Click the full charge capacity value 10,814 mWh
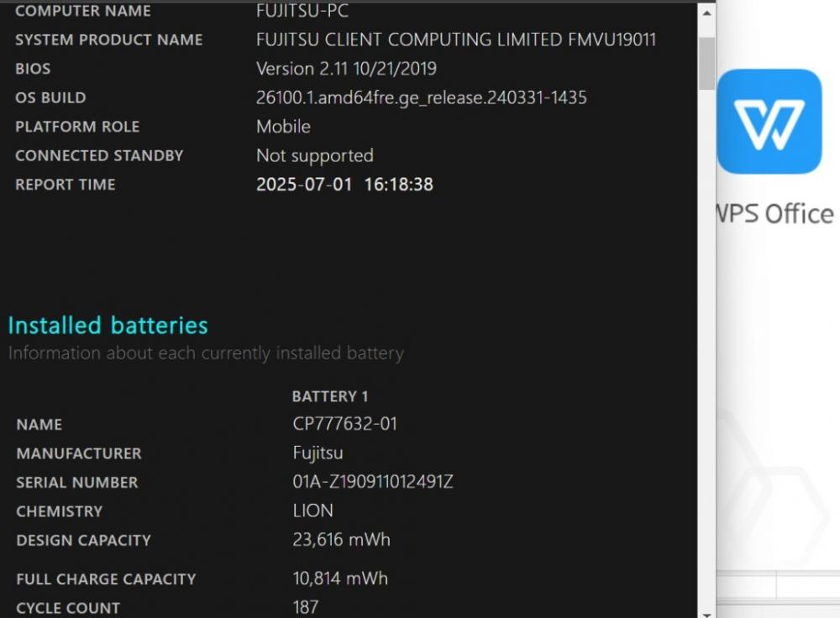This screenshot has height=618, width=840. pos(340,579)
